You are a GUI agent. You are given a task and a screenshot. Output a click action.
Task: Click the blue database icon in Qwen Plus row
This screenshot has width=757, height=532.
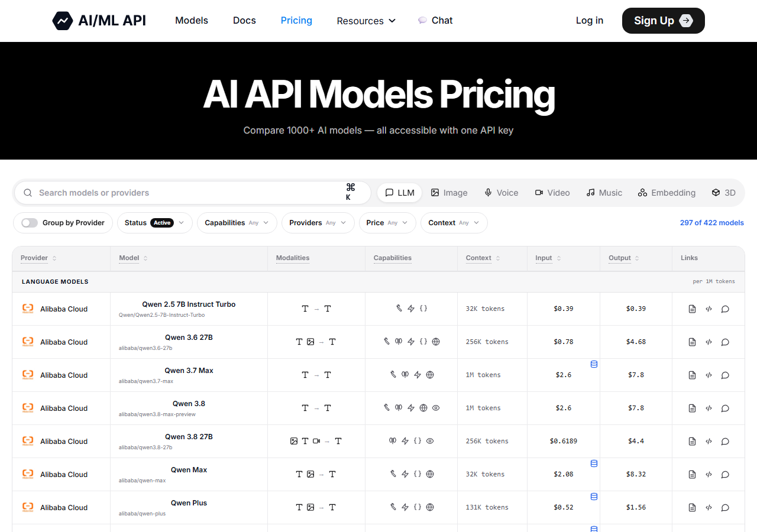594,497
